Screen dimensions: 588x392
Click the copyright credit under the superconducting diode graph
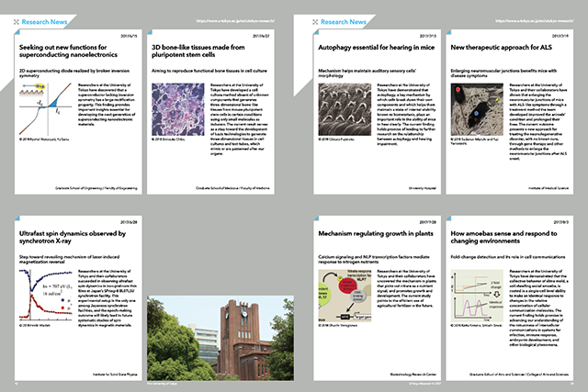coord(44,139)
